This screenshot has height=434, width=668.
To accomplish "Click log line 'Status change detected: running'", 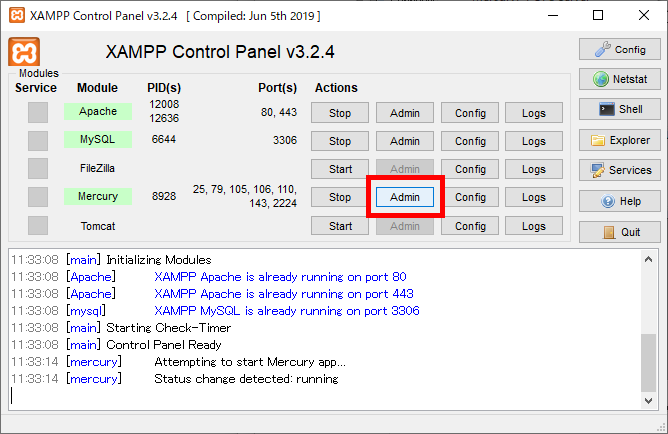I will pyautogui.click(x=246, y=379).
